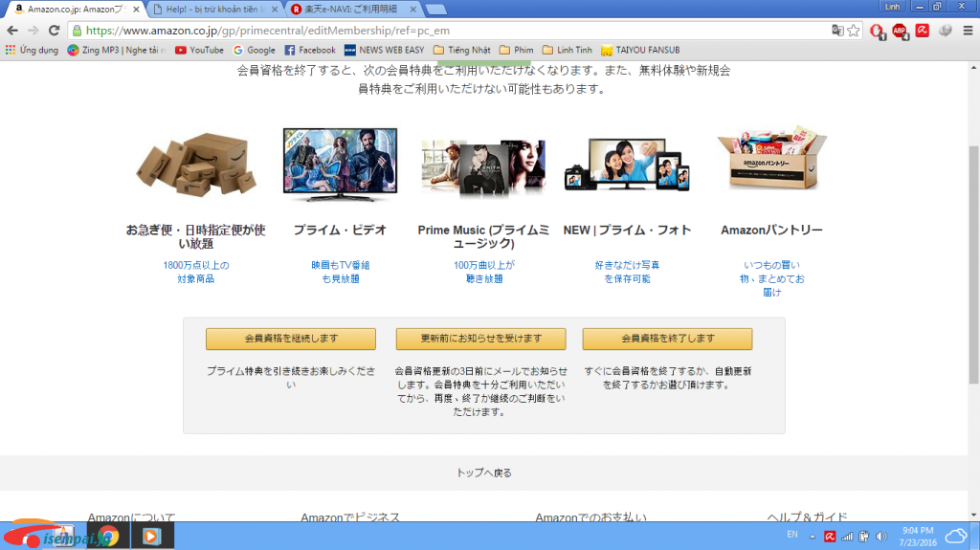
Task: Click the URL address field
Action: 450,31
